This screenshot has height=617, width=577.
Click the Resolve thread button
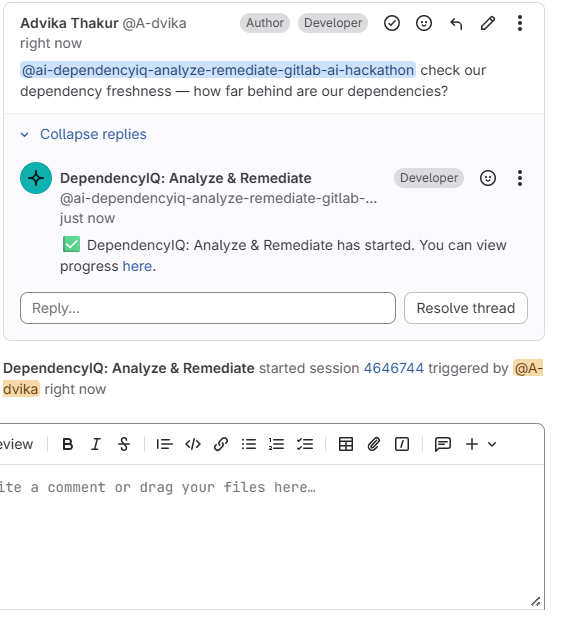(466, 308)
